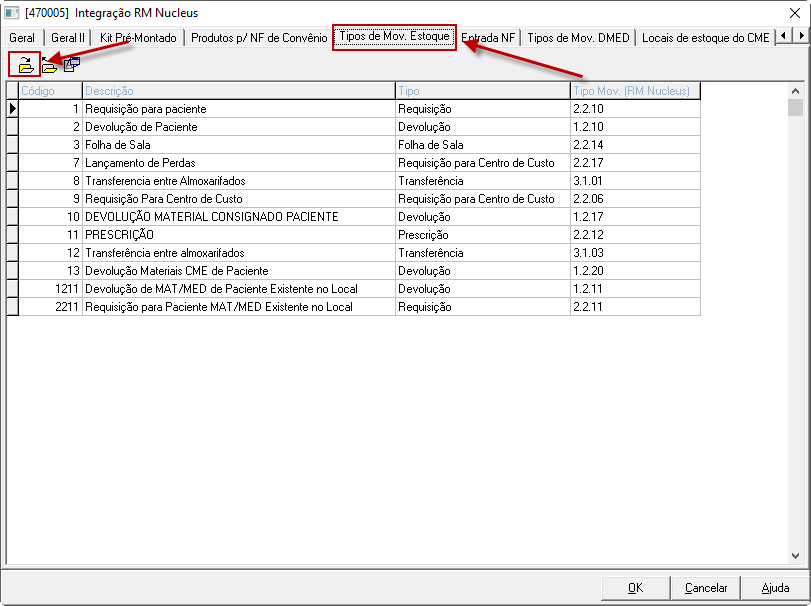Close the Integração RM Nucleus window
Image resolution: width=811 pixels, height=606 pixels.
click(795, 13)
